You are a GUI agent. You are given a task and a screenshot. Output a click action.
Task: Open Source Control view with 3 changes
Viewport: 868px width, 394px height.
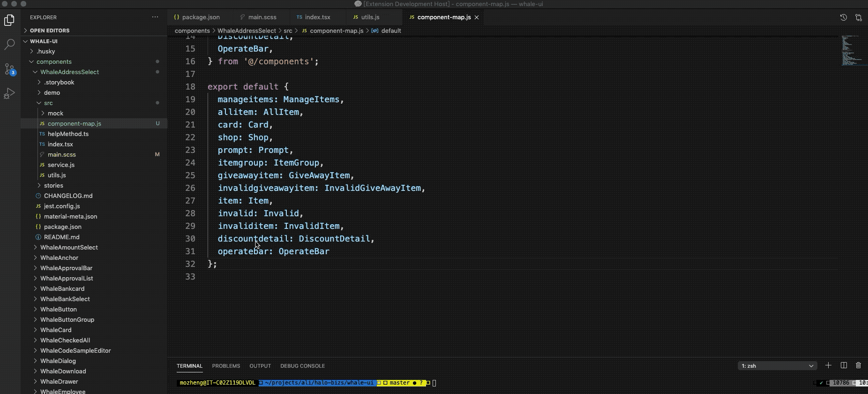tap(9, 69)
